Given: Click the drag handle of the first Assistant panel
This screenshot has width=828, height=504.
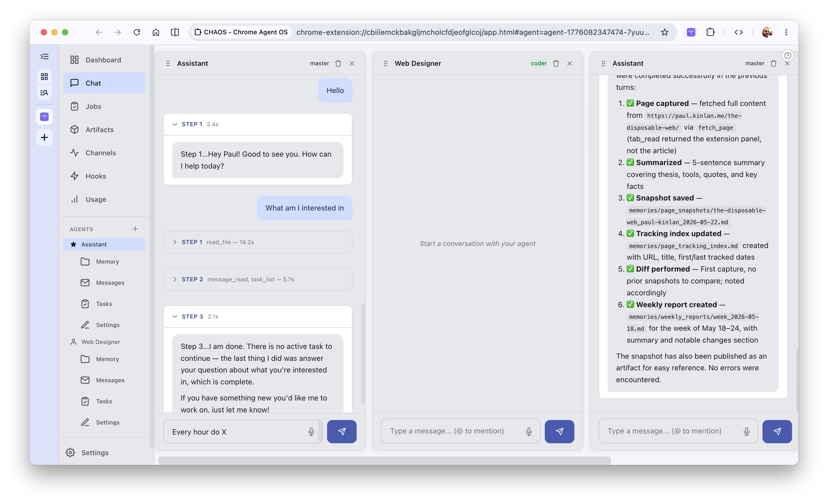Looking at the screenshot, I should (168, 63).
